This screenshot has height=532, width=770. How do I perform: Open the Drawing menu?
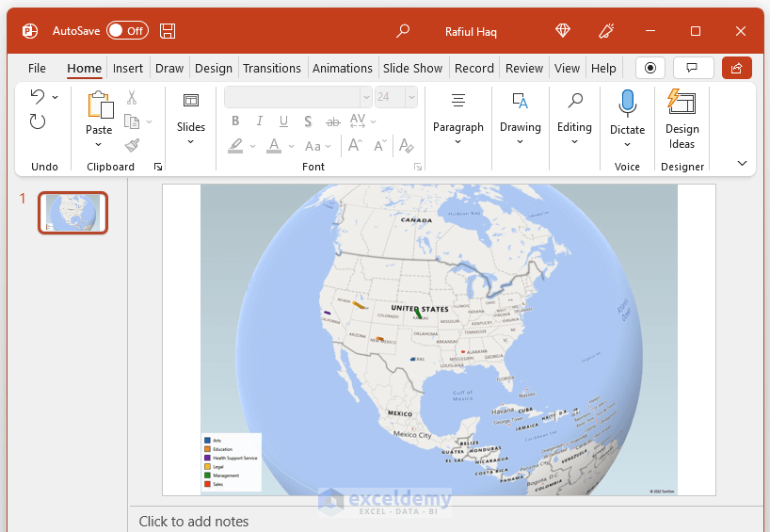point(520,120)
